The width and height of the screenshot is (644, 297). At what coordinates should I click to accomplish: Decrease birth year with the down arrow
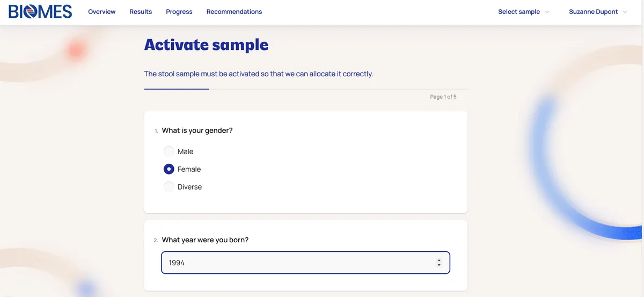tap(439, 265)
